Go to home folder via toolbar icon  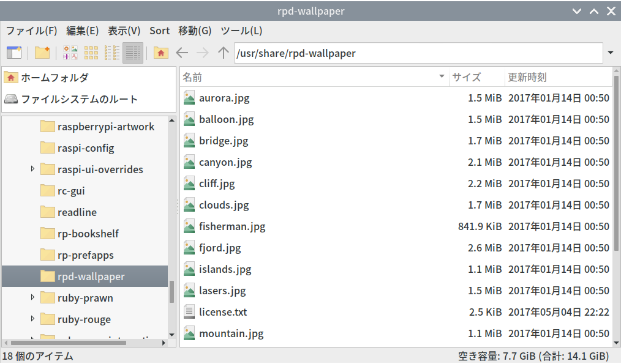[x=161, y=53]
